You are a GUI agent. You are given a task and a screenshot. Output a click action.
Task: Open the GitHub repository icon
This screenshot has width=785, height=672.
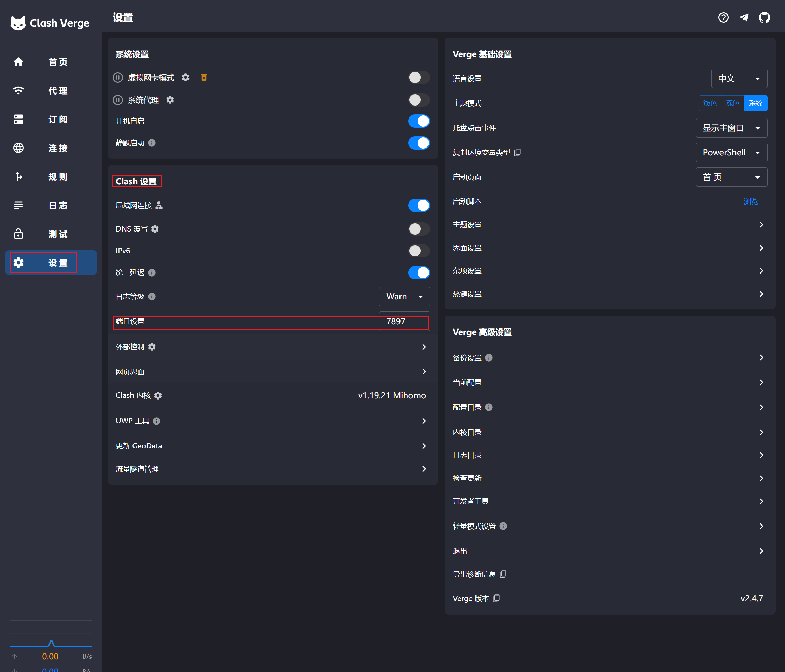click(764, 18)
